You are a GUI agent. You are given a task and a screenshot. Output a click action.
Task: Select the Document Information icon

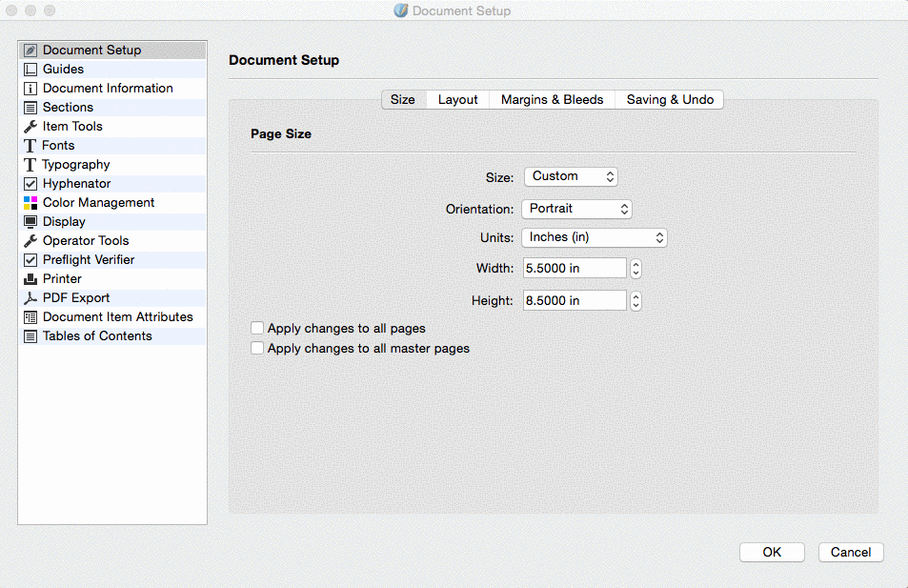click(x=30, y=89)
